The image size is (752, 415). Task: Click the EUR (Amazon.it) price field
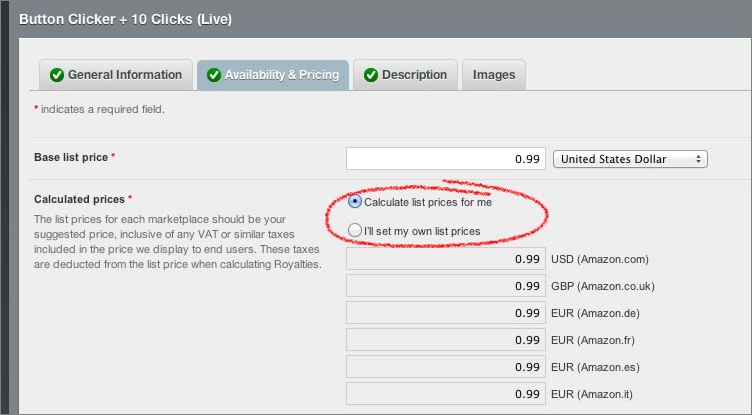click(x=446, y=395)
